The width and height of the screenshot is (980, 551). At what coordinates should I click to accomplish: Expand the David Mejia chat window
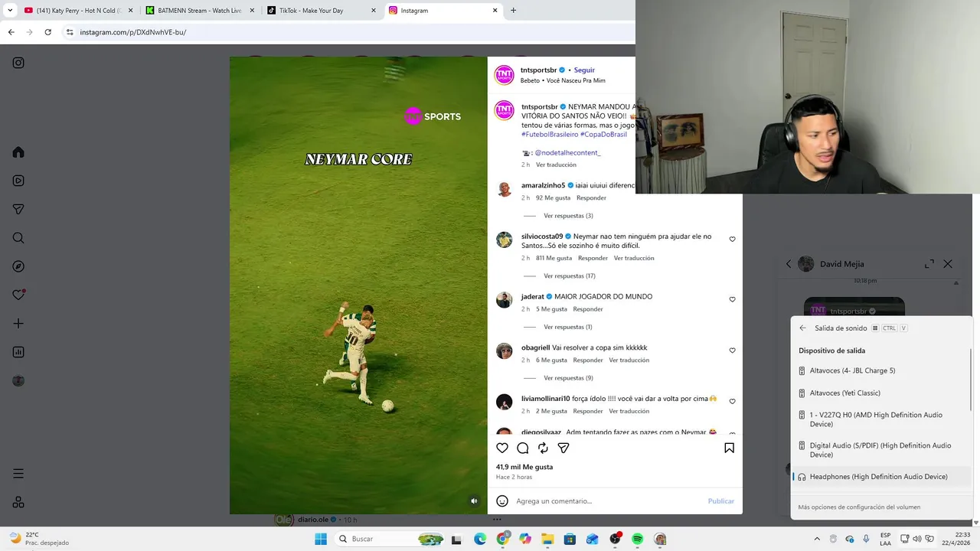pyautogui.click(x=929, y=264)
